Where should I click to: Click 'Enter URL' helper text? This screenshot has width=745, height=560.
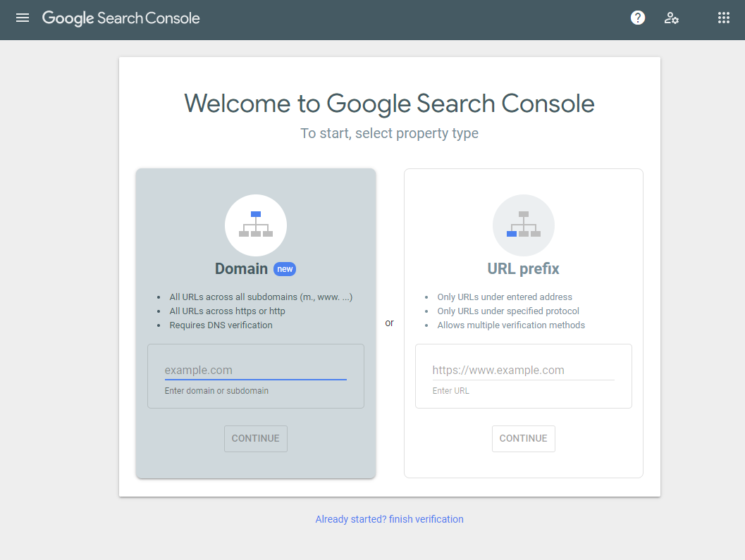[x=450, y=390]
